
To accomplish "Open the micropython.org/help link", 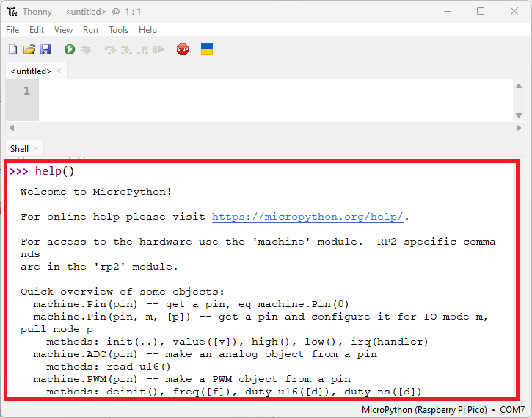I will (307, 217).
